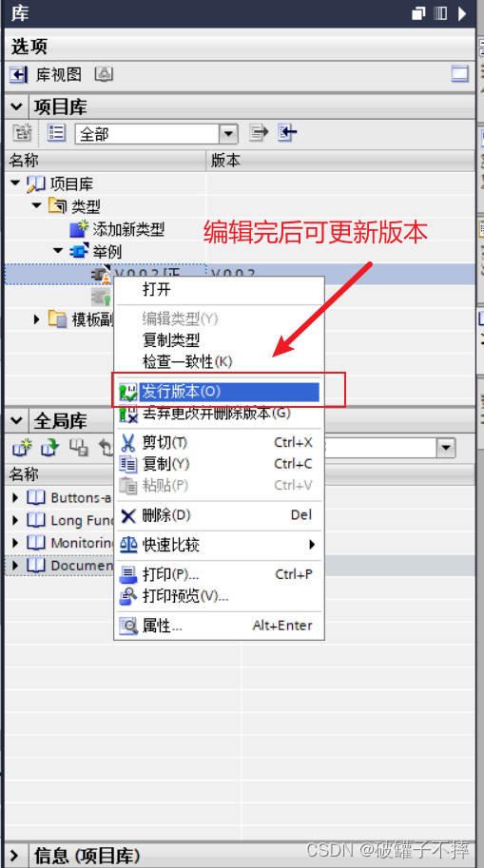This screenshot has width=484, height=868.
Task: Expand the 模板副本 folder
Action: point(36,319)
